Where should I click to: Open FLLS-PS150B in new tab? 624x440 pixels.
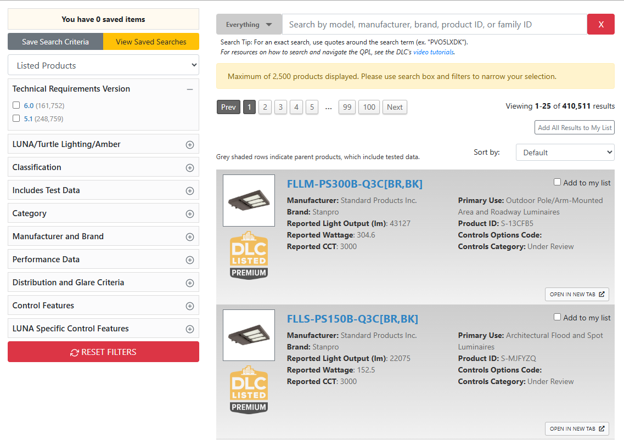[x=577, y=429]
